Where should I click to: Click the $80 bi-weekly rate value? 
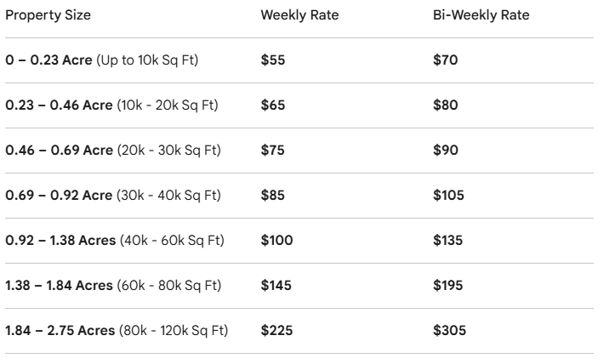coord(445,105)
